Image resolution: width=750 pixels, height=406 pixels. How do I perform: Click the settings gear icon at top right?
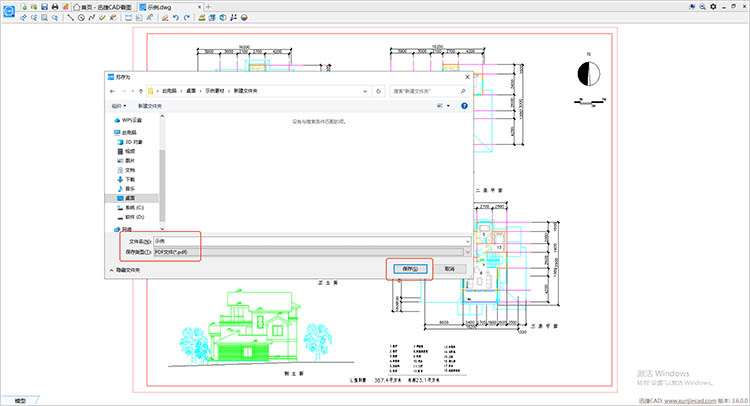point(713,7)
